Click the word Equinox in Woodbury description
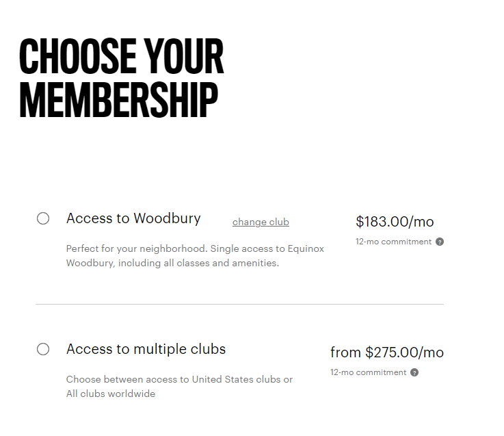The image size is (504, 436). point(306,248)
